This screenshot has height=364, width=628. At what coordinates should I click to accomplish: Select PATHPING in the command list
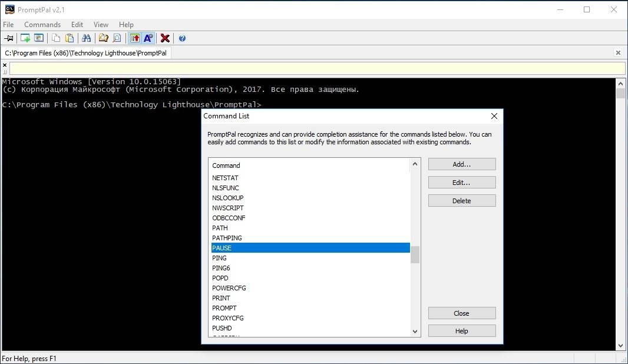click(310, 238)
